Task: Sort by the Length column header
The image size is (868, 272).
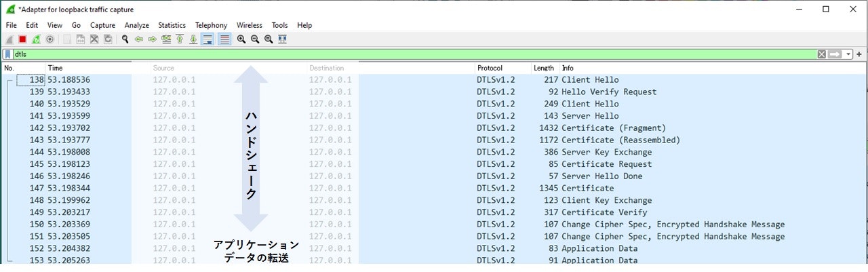Action: coord(545,68)
